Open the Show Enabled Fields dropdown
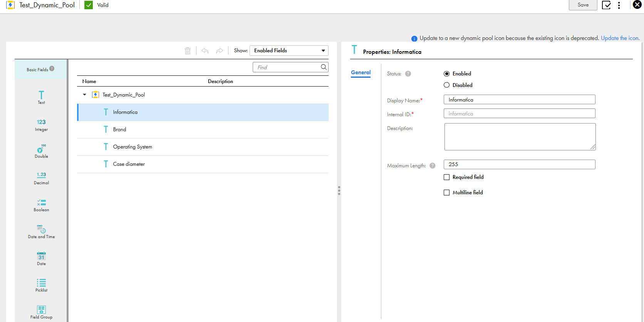 (289, 50)
